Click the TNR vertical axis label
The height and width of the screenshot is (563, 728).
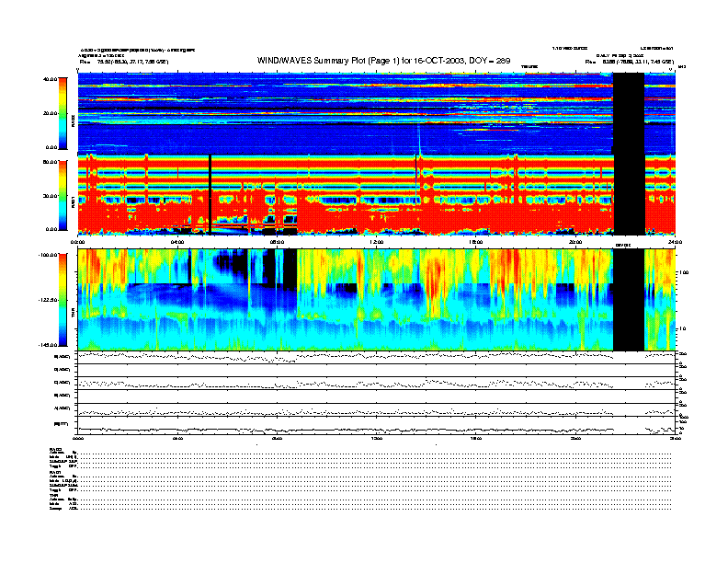(x=73, y=315)
